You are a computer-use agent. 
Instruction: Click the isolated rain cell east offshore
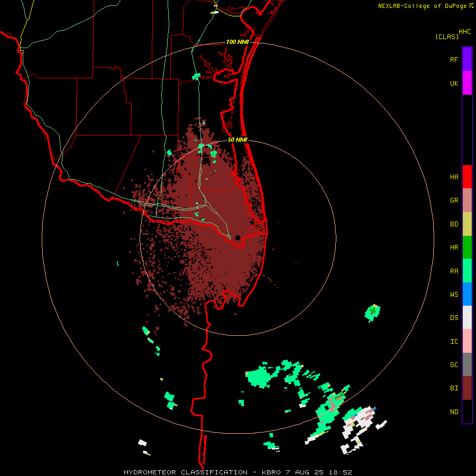(x=372, y=313)
